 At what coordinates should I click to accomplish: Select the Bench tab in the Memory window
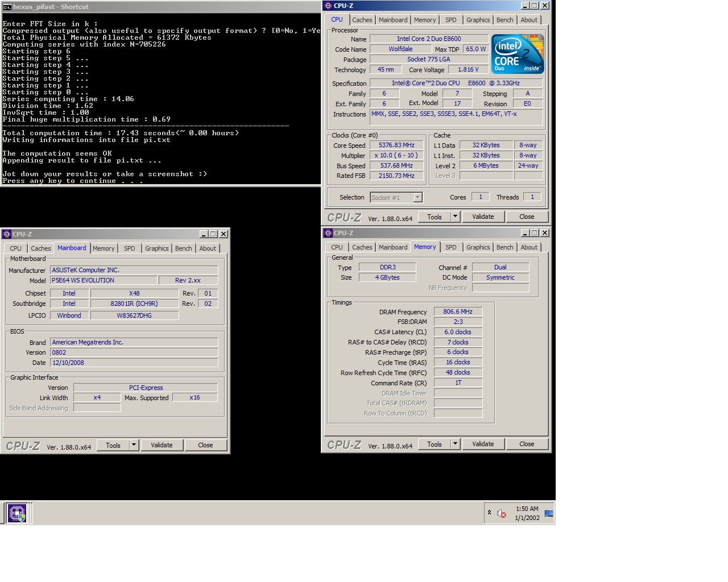[x=504, y=247]
